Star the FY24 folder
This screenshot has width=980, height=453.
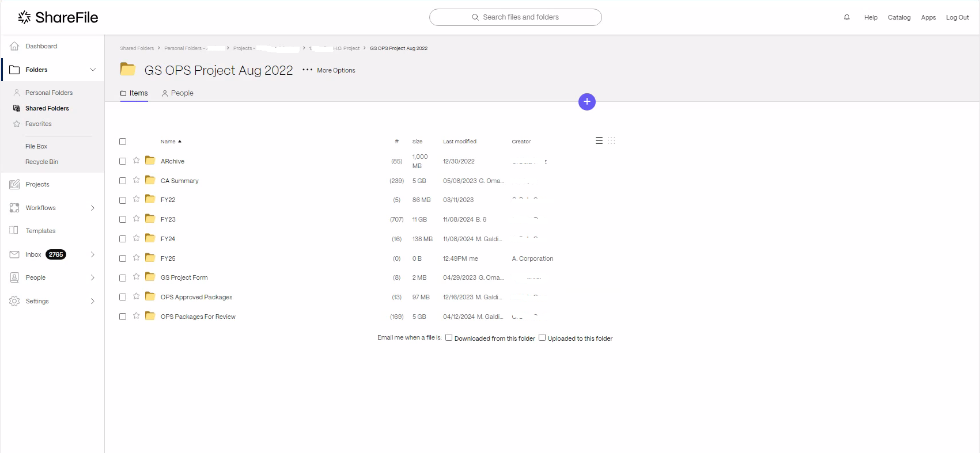click(x=137, y=238)
